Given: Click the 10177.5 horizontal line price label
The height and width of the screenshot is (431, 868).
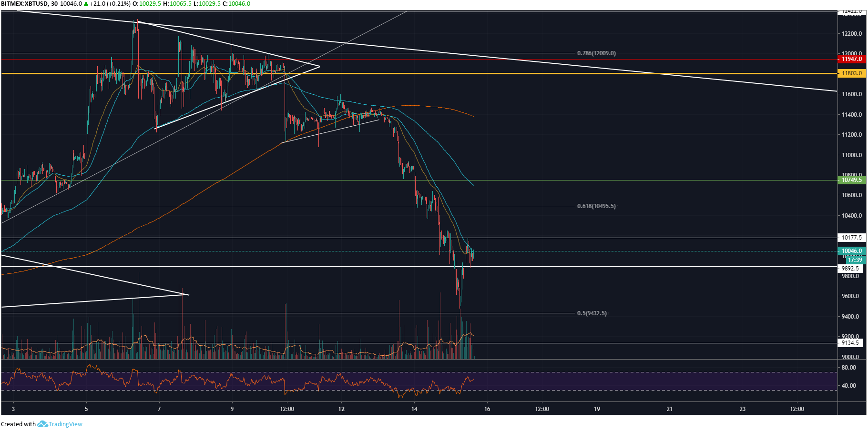Looking at the screenshot, I should [x=851, y=238].
